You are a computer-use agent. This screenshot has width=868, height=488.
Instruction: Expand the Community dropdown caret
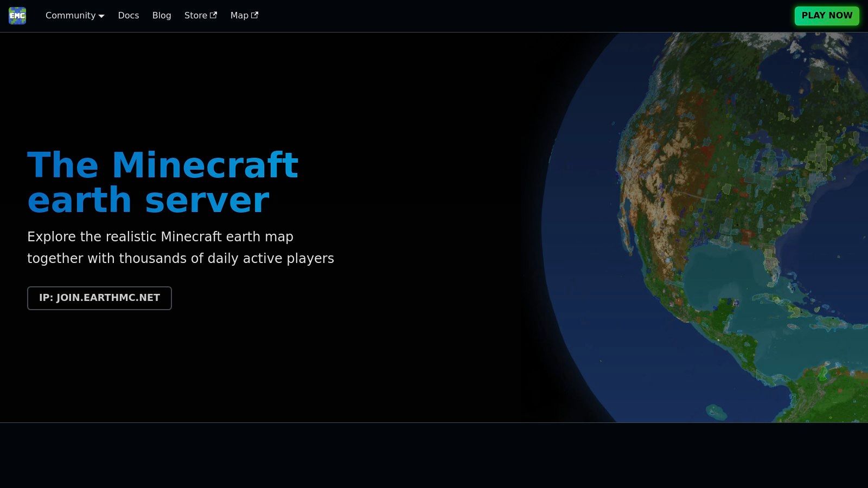(101, 16)
